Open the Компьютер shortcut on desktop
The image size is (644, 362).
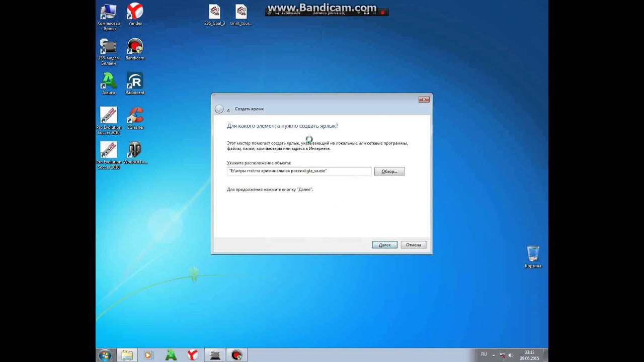point(109,17)
